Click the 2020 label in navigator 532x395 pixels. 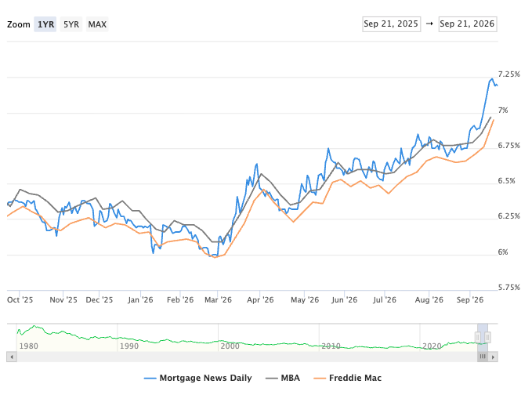pos(432,346)
